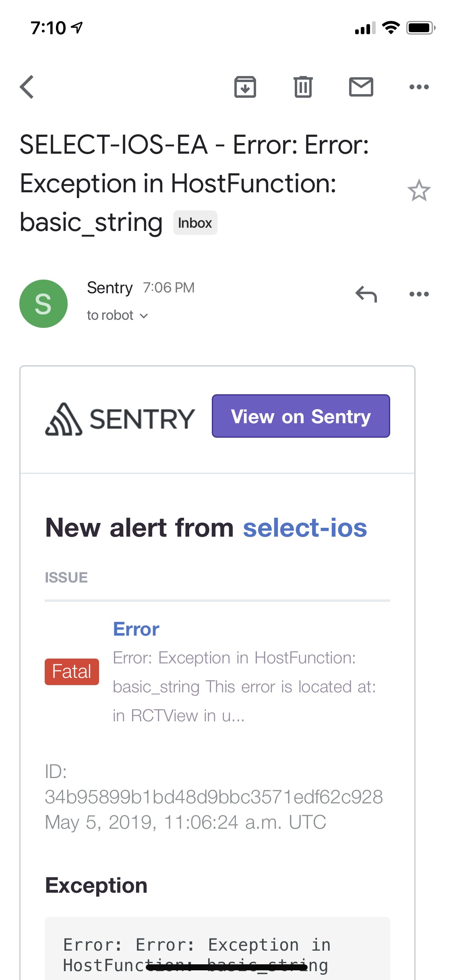Go back to the inbox list
Viewport: 453px width, 980px height.
click(x=27, y=87)
